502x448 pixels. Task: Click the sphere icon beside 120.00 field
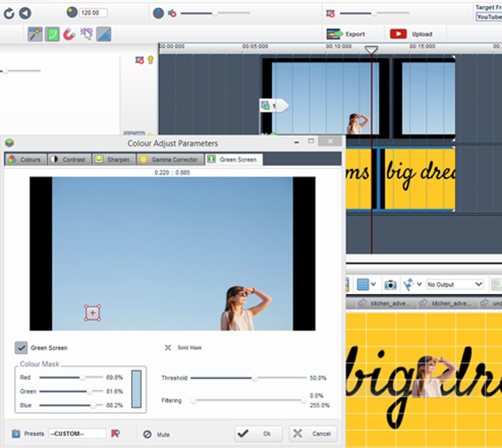[72, 12]
